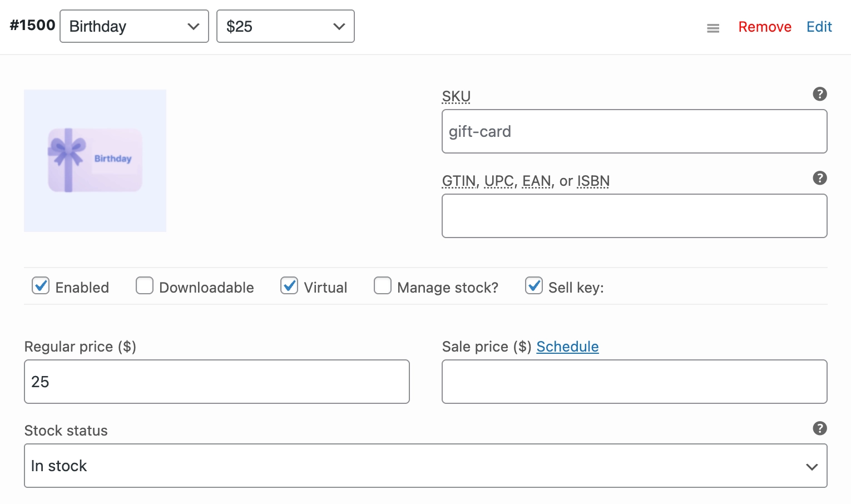This screenshot has height=504, width=851.
Task: Show the UPC term tooltip
Action: click(x=498, y=180)
